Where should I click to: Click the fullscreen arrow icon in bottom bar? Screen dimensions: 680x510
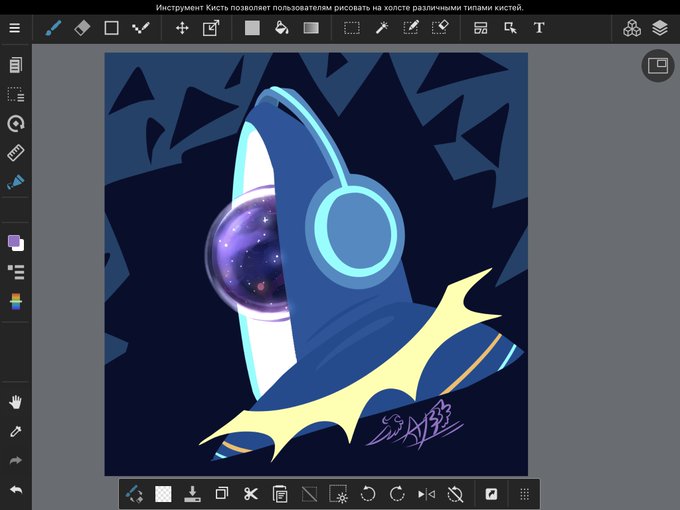pos(491,494)
